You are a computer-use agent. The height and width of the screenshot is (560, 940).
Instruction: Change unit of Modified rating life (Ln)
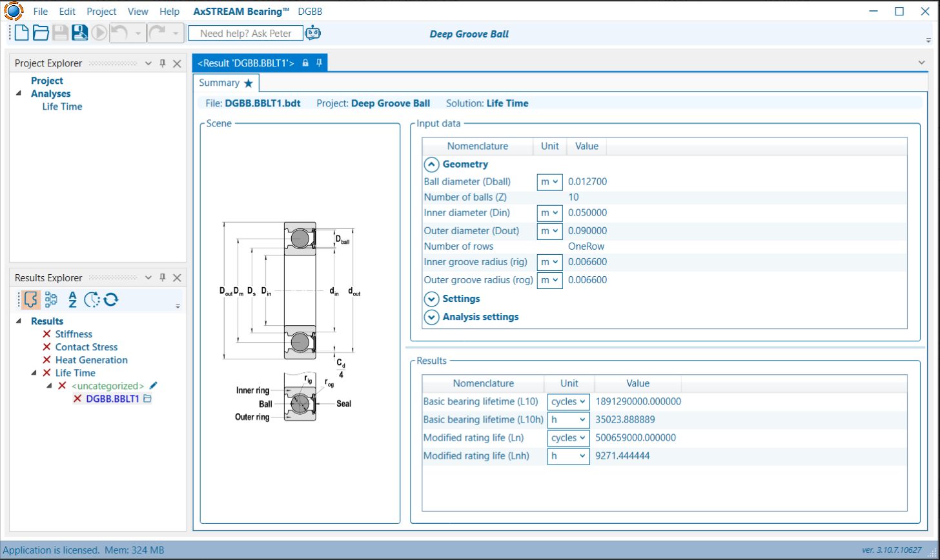click(x=569, y=438)
